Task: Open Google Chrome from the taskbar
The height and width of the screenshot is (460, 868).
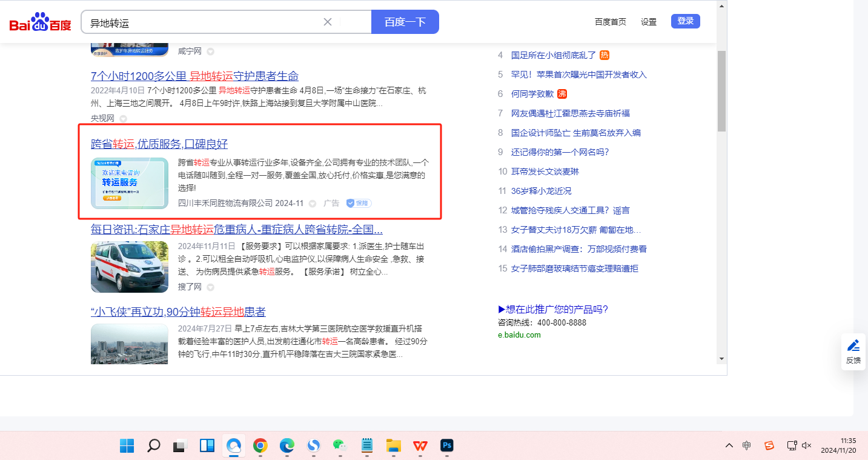Action: tap(260, 446)
